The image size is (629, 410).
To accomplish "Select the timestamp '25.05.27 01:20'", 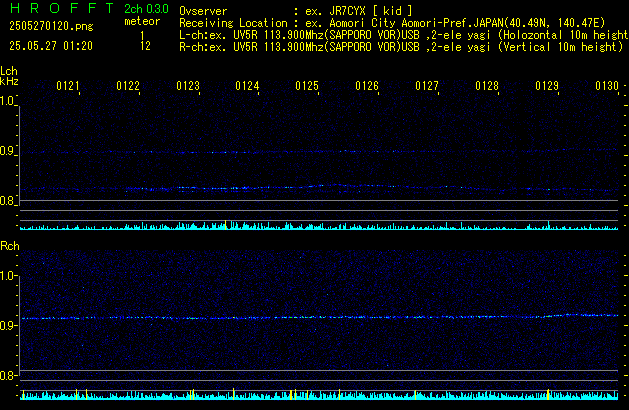I will pyautogui.click(x=51, y=46).
